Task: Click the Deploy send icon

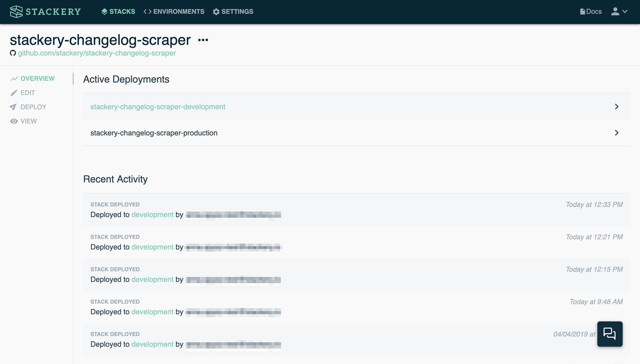Action: click(13, 107)
